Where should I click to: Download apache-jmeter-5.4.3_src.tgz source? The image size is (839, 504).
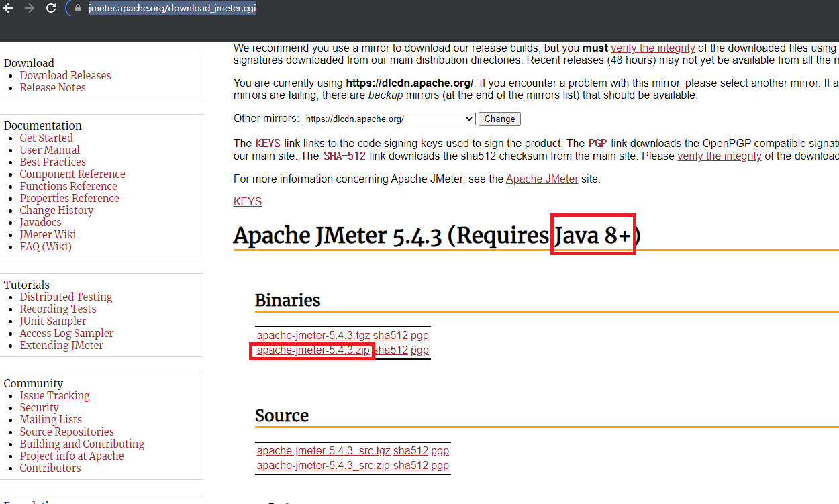coord(324,450)
